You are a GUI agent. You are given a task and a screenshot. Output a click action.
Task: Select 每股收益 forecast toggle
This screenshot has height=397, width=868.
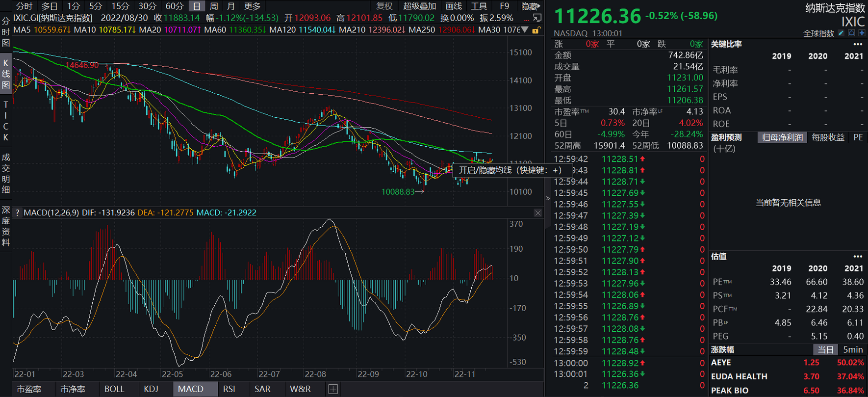point(828,137)
